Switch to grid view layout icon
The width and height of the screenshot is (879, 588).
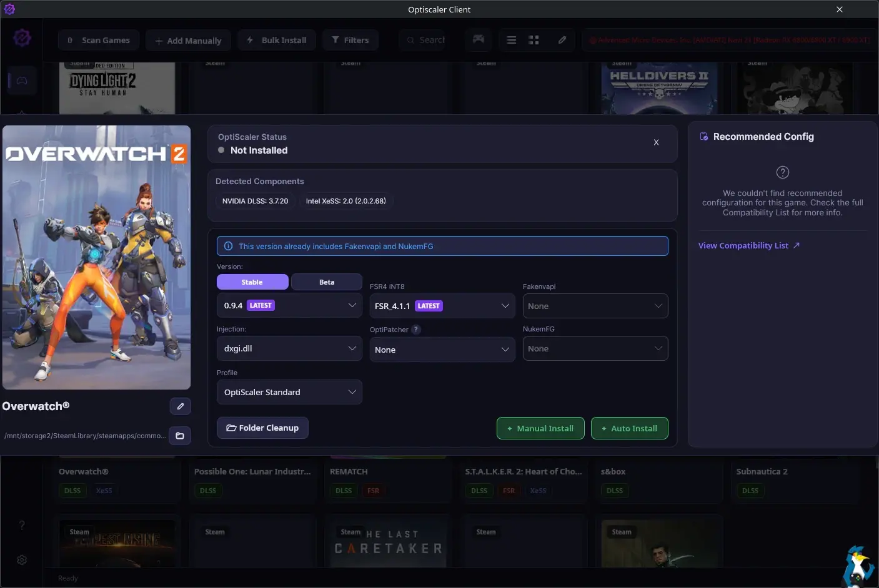click(534, 40)
